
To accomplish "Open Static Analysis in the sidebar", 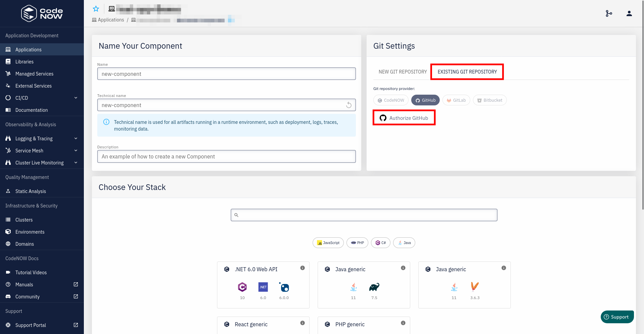I will tap(42, 191).
